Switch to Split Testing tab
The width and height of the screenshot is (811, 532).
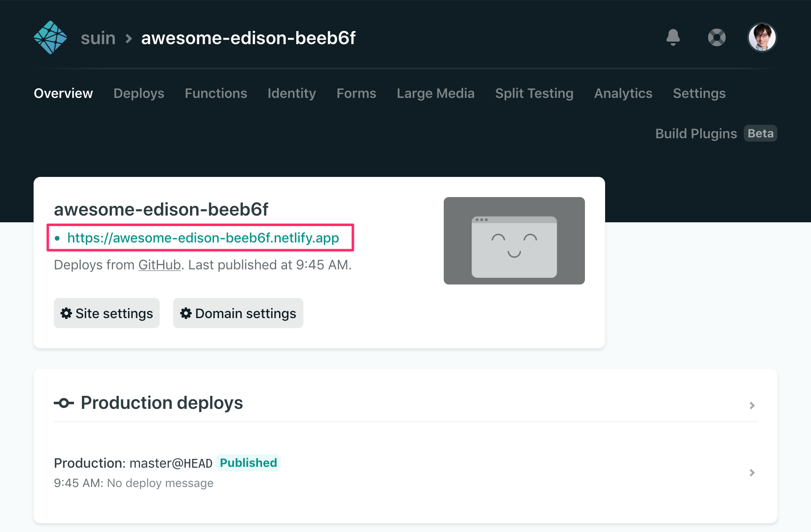click(x=534, y=93)
